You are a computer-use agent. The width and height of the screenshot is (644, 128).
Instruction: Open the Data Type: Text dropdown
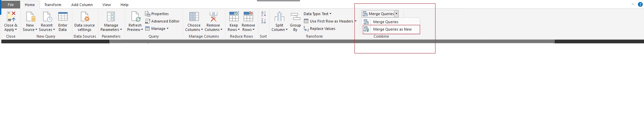tap(317, 14)
